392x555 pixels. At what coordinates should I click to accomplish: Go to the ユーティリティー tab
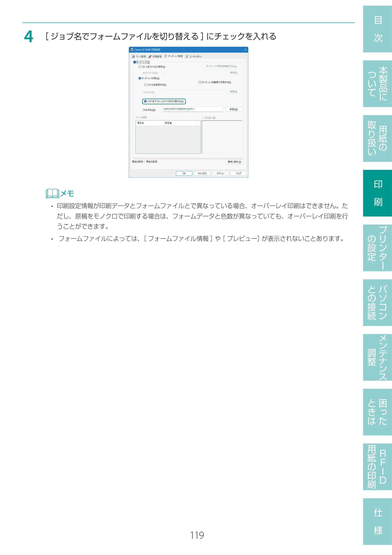pos(193,56)
